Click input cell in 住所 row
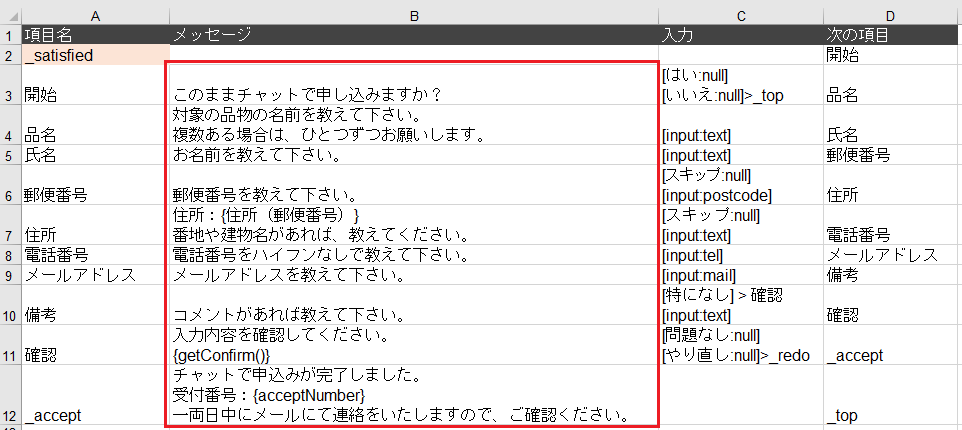This screenshot has width=962, height=430. 741,226
